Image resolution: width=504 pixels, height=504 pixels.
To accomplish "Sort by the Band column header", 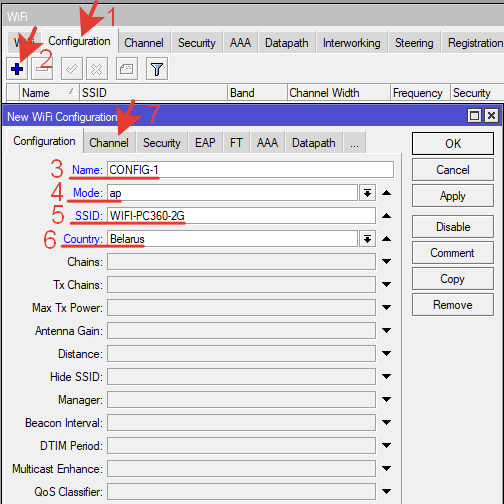I will [257, 93].
